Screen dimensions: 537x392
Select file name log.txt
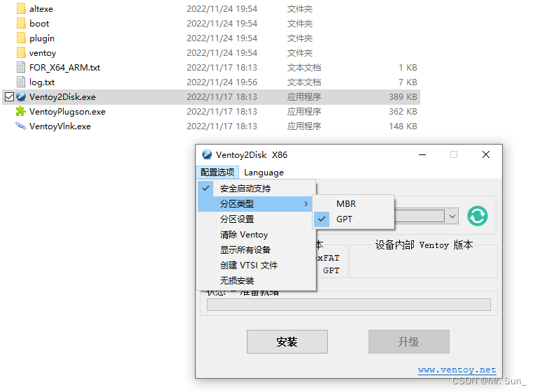[42, 82]
